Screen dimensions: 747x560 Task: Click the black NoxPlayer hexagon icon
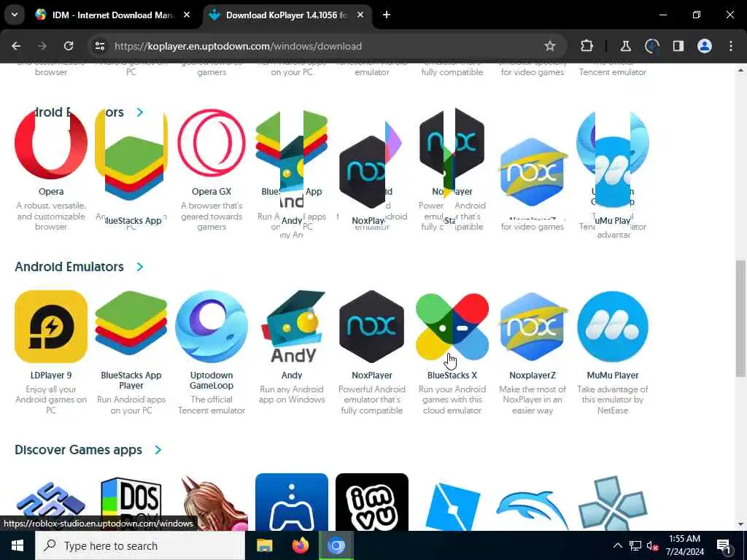pyautogui.click(x=371, y=327)
